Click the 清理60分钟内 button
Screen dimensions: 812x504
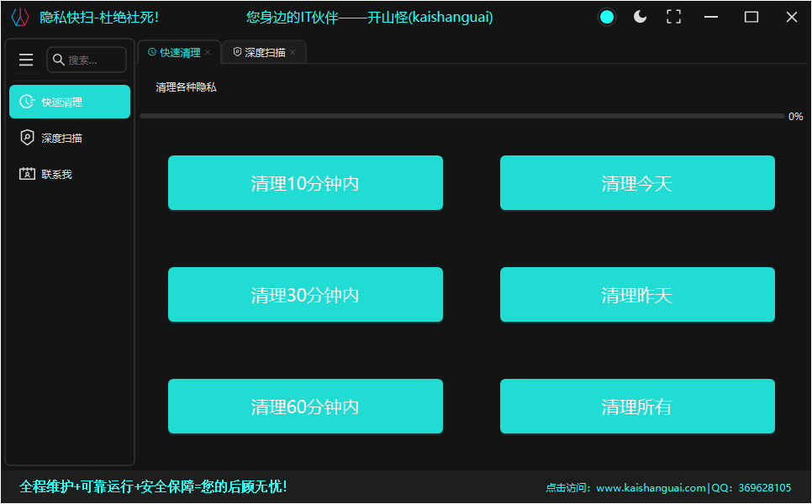[305, 407]
